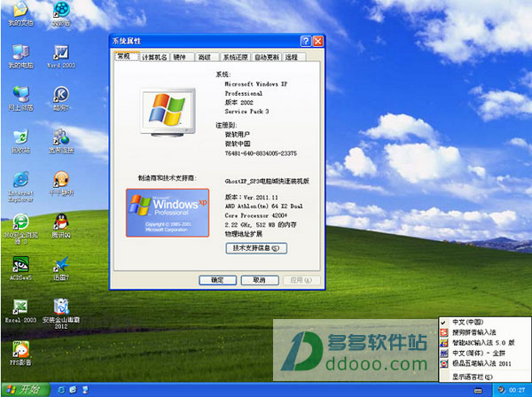Select the 常规 tab
Image resolution: width=532 pixels, height=397 pixels.
tap(127, 57)
